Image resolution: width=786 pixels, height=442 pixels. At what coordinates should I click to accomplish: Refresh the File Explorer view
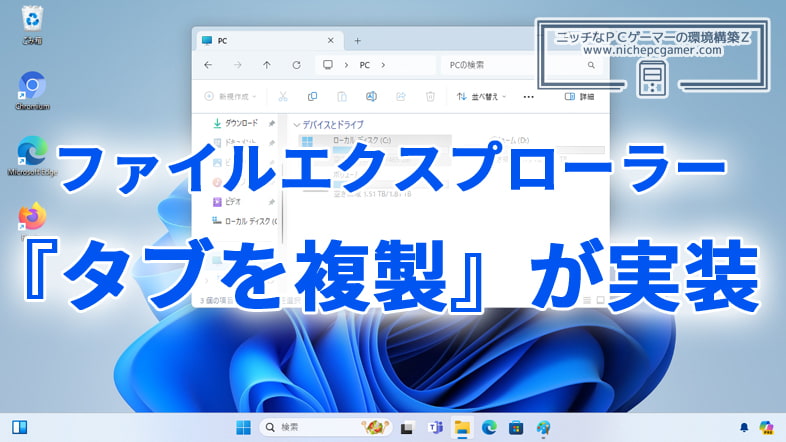click(x=296, y=65)
